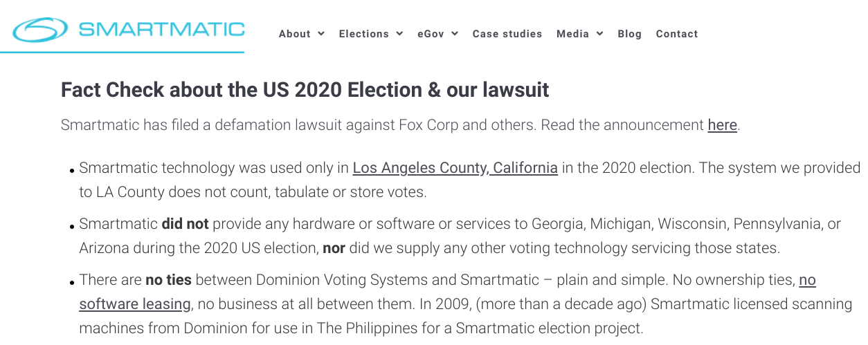This screenshot has height=345, width=868.
Task: Click the bold 'nor' word
Action: pyautogui.click(x=334, y=248)
